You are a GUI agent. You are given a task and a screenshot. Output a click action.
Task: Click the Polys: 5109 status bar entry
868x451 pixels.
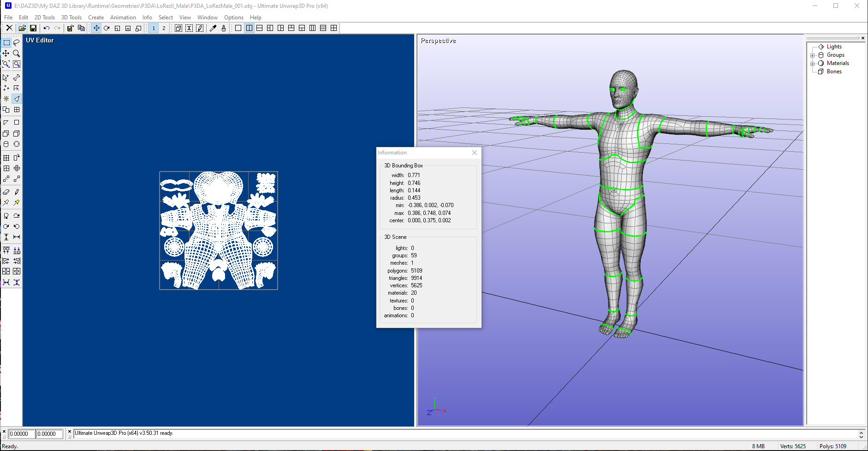point(833,446)
